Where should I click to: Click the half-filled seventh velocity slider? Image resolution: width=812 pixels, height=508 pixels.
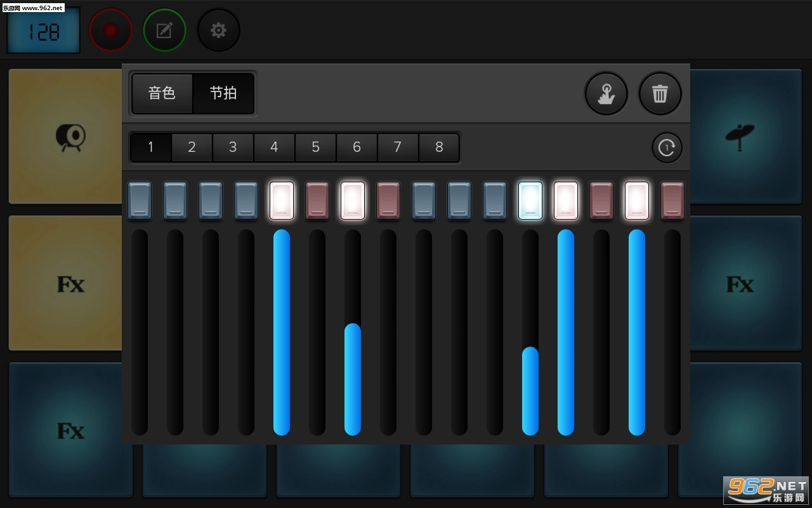tap(353, 378)
